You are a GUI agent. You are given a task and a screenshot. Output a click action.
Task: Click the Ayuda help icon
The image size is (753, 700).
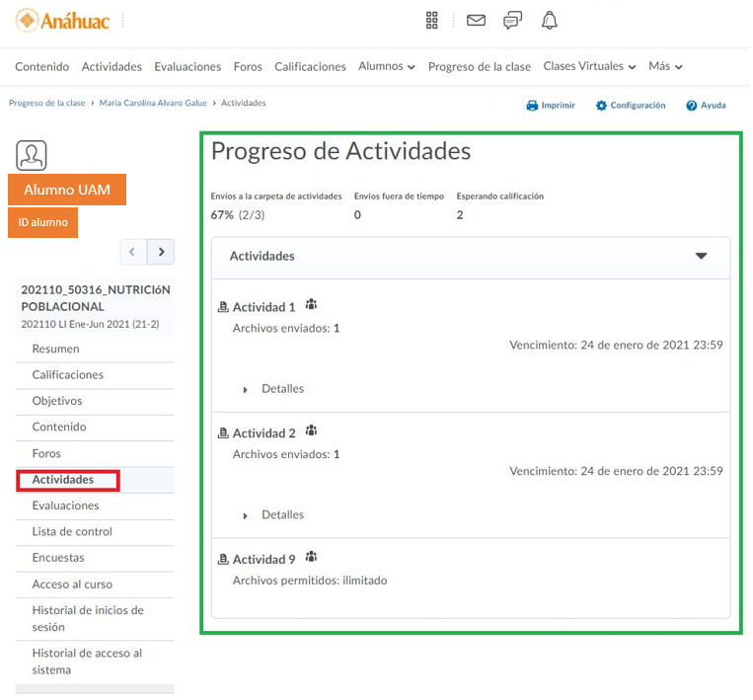tap(692, 106)
